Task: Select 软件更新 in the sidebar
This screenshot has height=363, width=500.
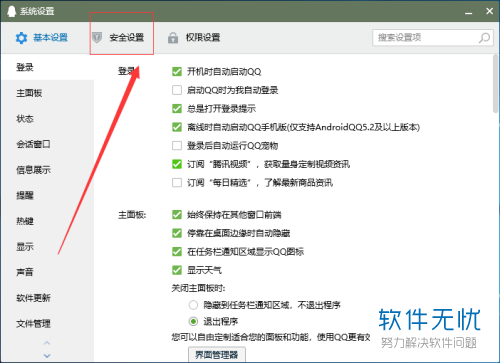Action: point(47,298)
